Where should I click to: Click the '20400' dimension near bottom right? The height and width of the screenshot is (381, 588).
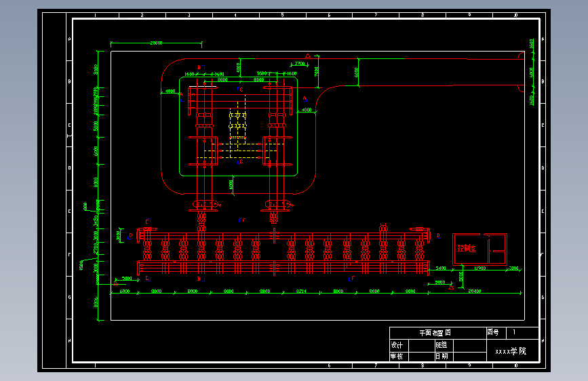click(x=474, y=291)
